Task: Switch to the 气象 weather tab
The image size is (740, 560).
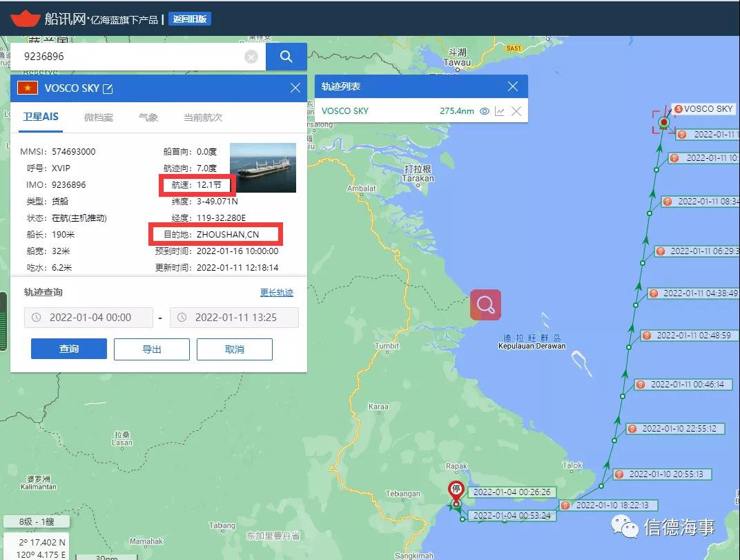Action: click(x=148, y=117)
